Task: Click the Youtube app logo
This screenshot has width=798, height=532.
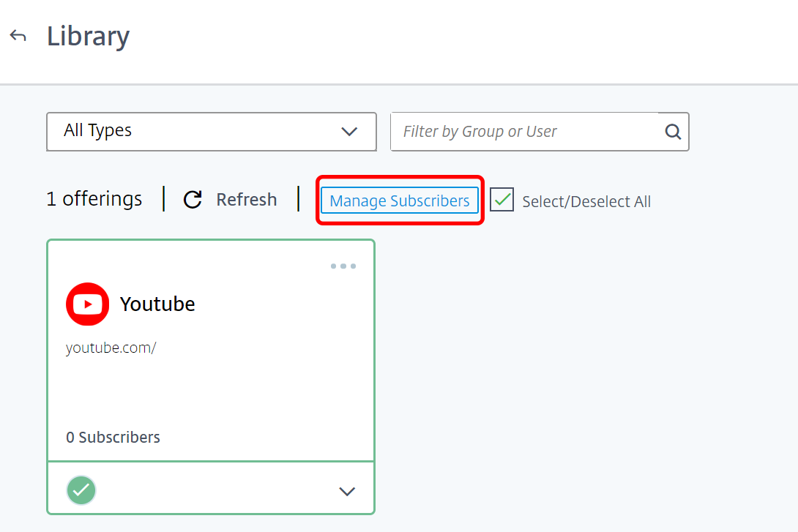Action: coord(88,304)
